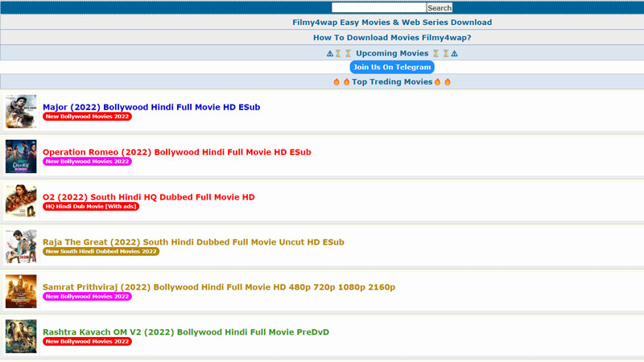The width and height of the screenshot is (644, 362).
Task: Open O2 (2022) South Hindi HQ Dubbed link
Action: [149, 197]
